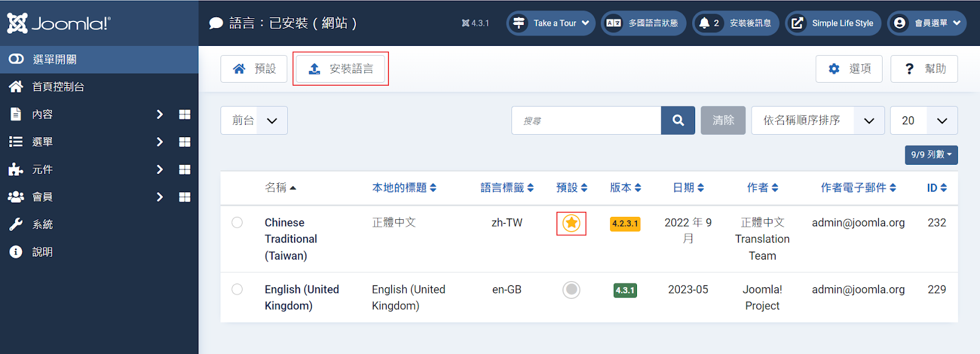Click the Joomla 4.3.1 version label

pos(475,23)
